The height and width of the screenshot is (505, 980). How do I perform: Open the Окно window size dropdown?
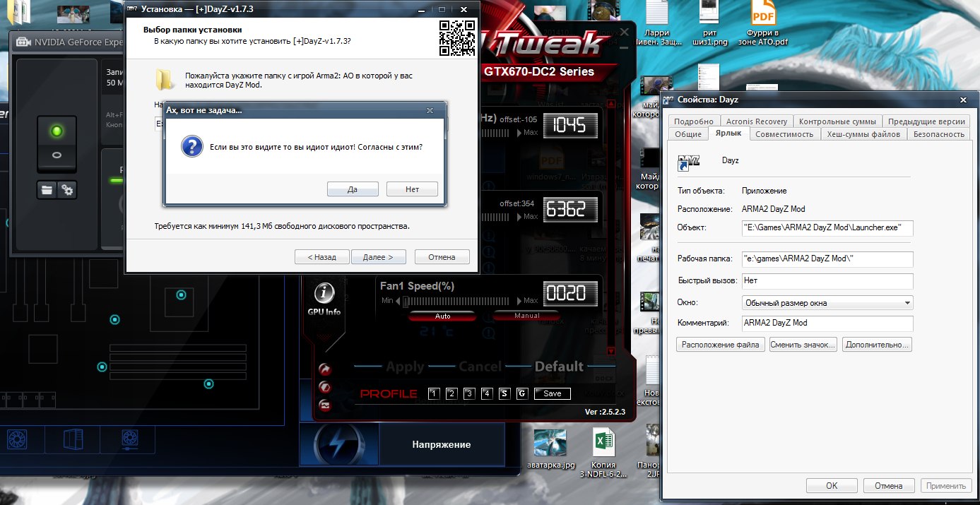[x=827, y=303]
